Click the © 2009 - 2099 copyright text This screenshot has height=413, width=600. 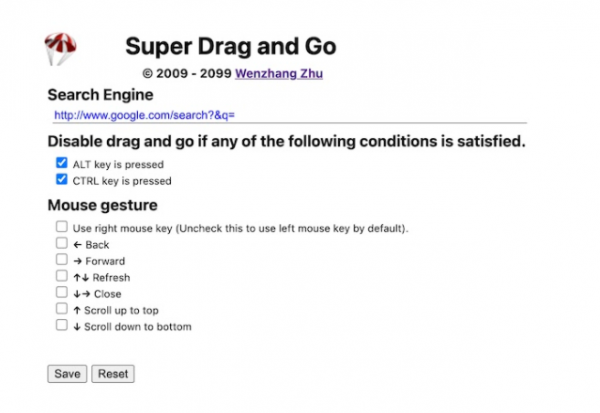187,73
